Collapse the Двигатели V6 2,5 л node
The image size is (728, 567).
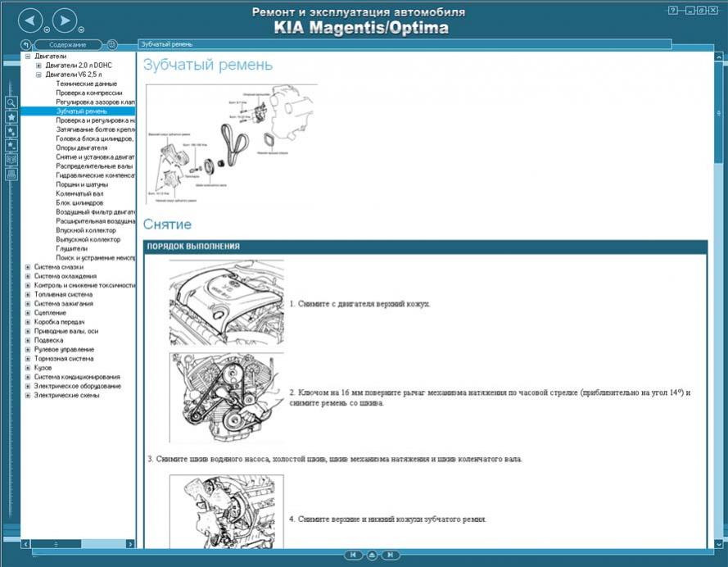[x=39, y=75]
